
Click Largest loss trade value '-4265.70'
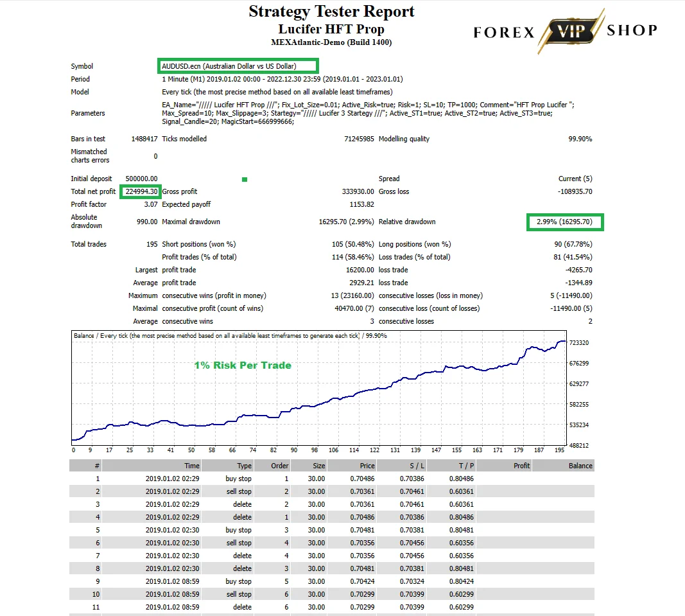pos(579,270)
